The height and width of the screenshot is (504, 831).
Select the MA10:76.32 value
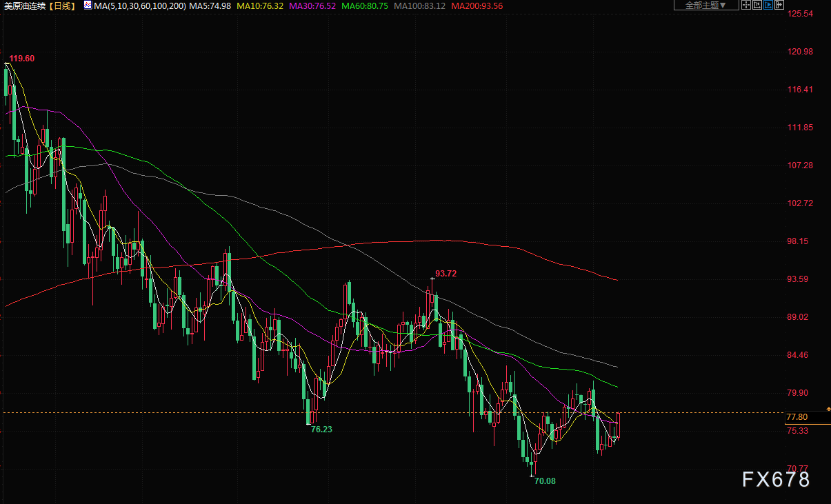260,6
